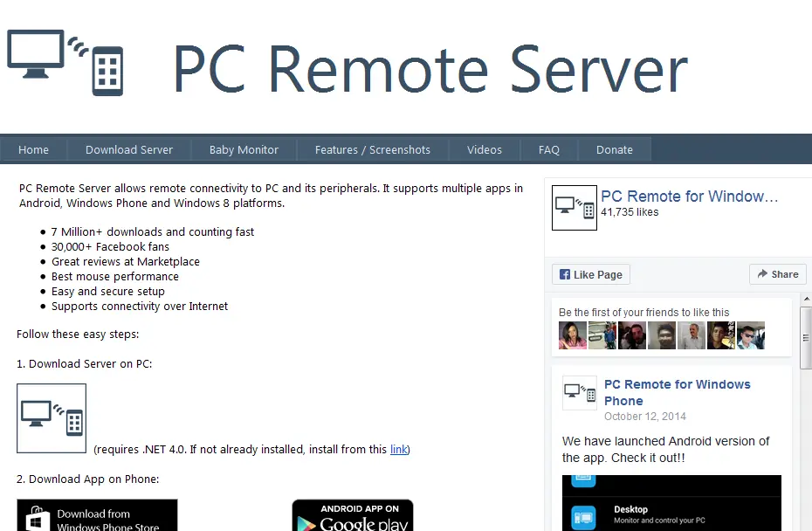Open the Download Server menu item
Screen dimensions: 812x531
129,149
